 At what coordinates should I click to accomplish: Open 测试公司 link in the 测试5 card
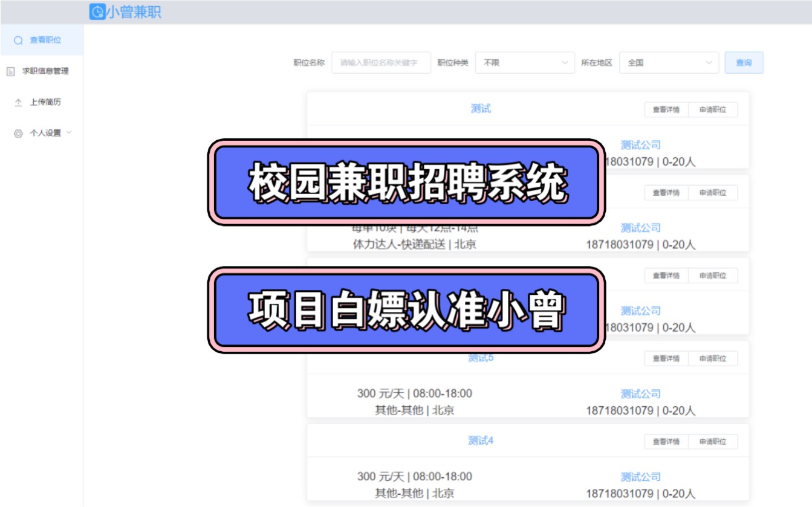pos(640,394)
